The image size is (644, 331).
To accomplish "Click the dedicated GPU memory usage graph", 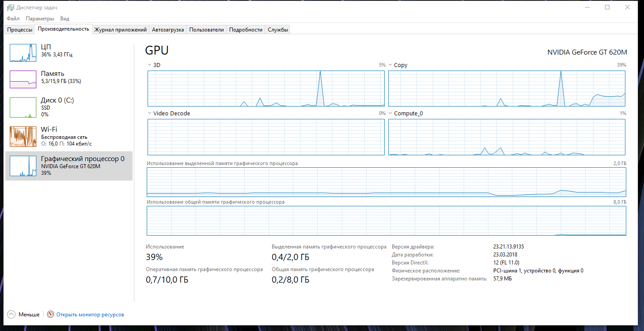I will [x=386, y=182].
